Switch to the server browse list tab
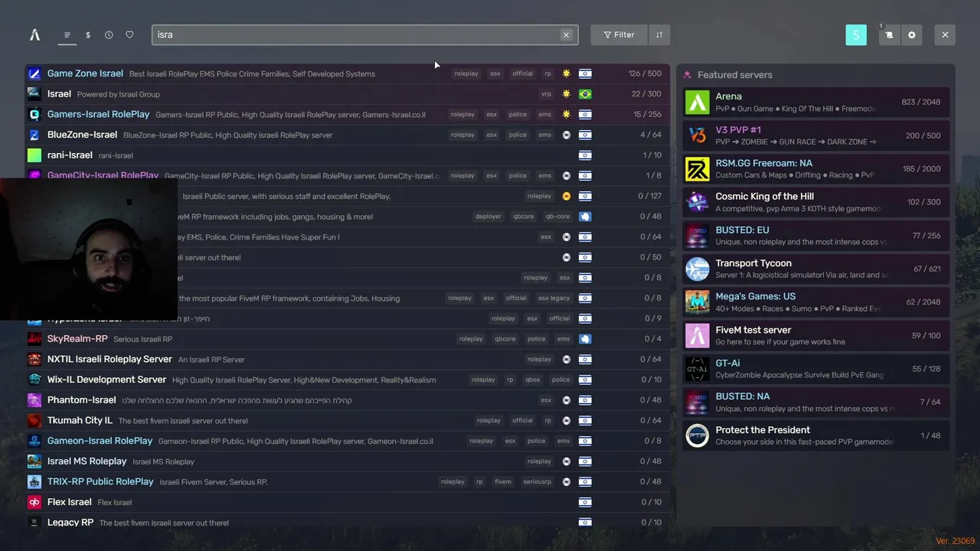The image size is (980, 551). tap(67, 35)
